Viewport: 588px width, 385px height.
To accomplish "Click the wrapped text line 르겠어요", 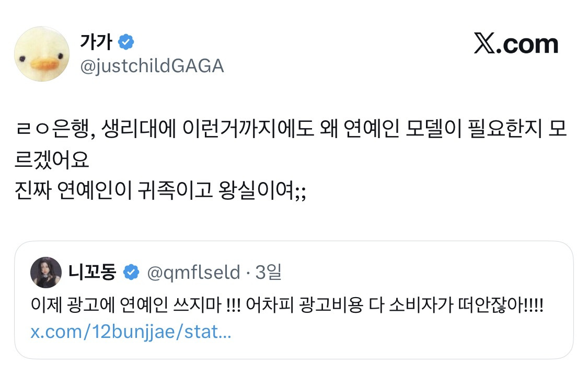I will click(x=52, y=160).
